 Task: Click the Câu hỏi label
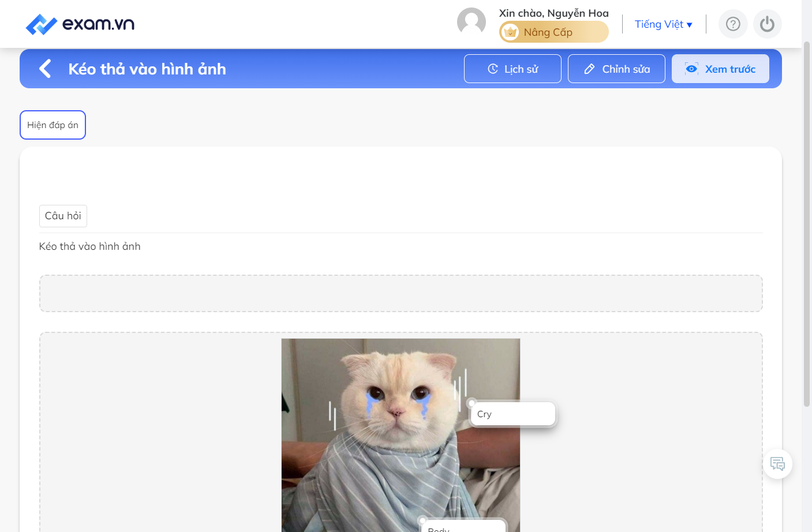(x=63, y=216)
